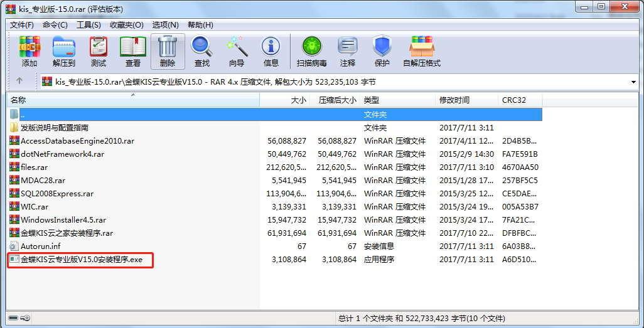Click the Delete (删除) trash icon
Image resolution: width=644 pixels, height=328 pixels.
tap(168, 51)
